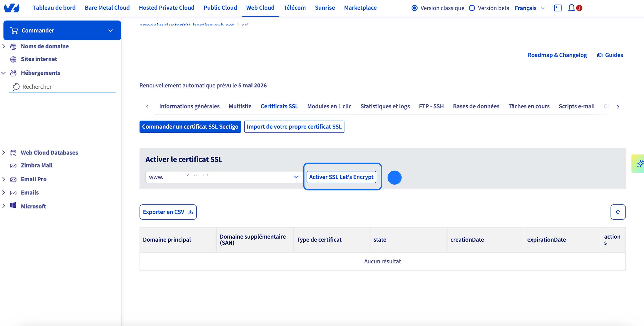Click the database icon next to Web Cloud Databases

point(13,152)
